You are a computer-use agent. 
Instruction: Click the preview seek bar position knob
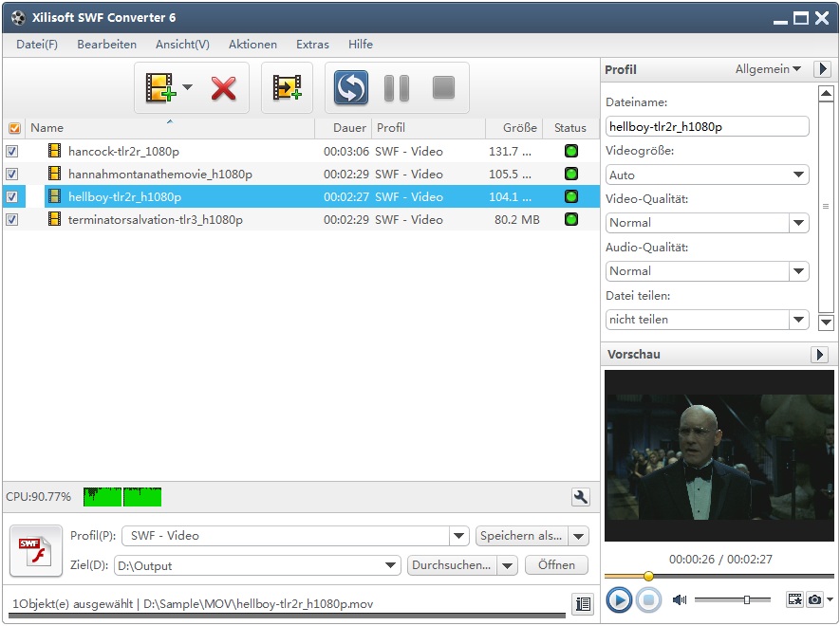648,576
